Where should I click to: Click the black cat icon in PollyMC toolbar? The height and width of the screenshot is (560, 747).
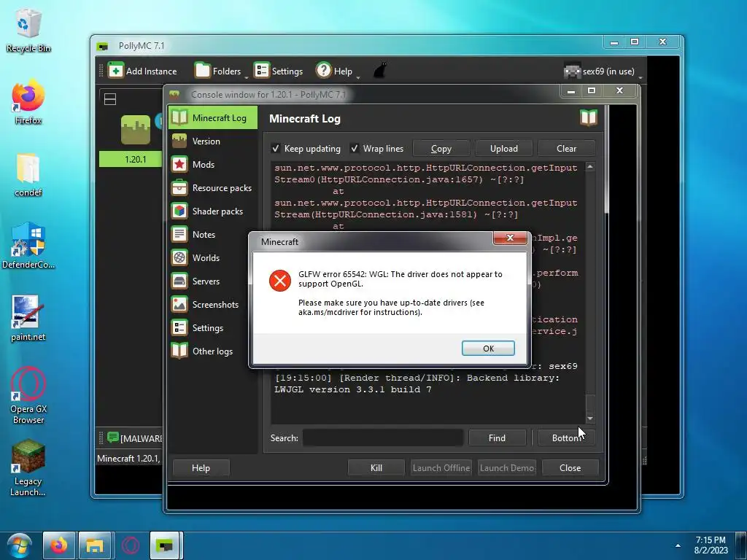[x=379, y=71]
